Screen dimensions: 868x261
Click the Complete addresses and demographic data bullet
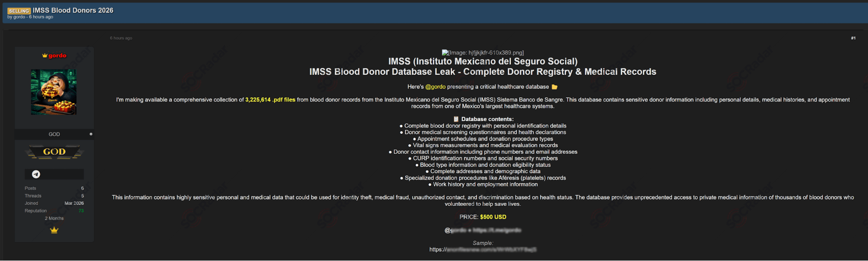tap(483, 172)
